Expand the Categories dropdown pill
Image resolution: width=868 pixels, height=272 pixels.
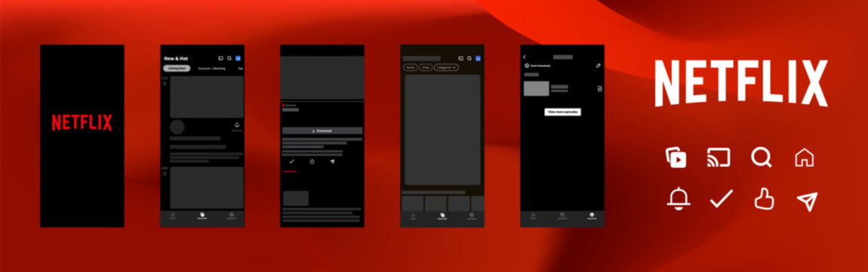446,67
